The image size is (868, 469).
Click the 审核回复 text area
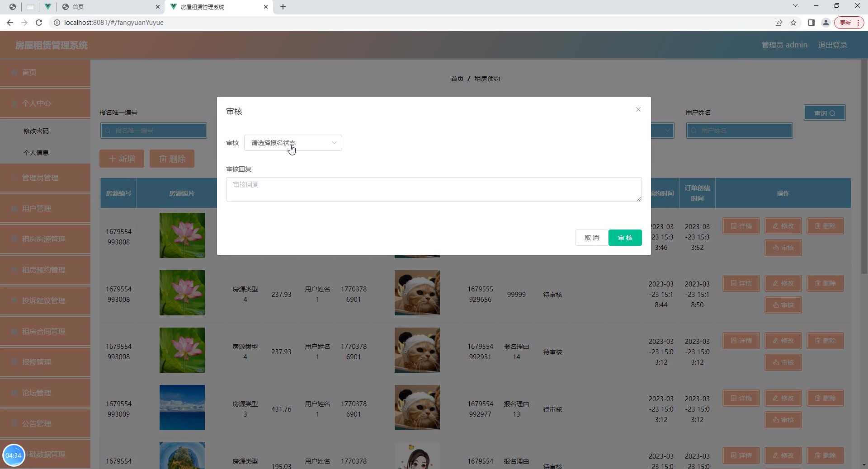(x=434, y=189)
